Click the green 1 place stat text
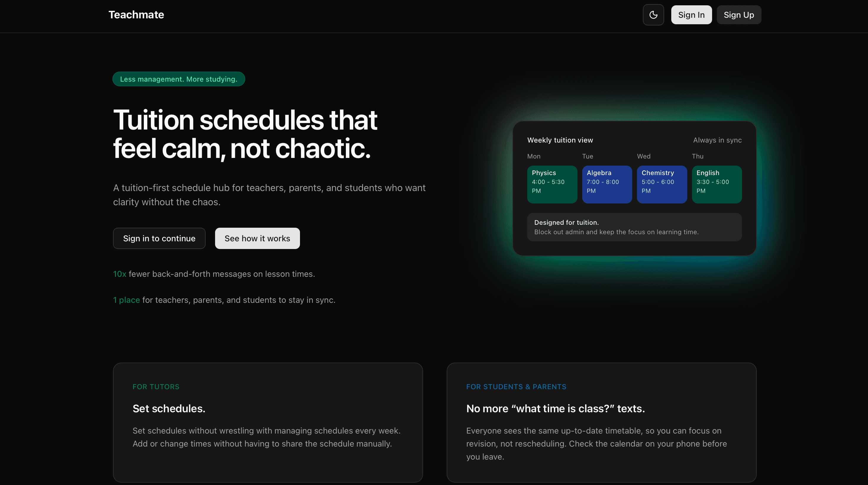 click(x=126, y=300)
